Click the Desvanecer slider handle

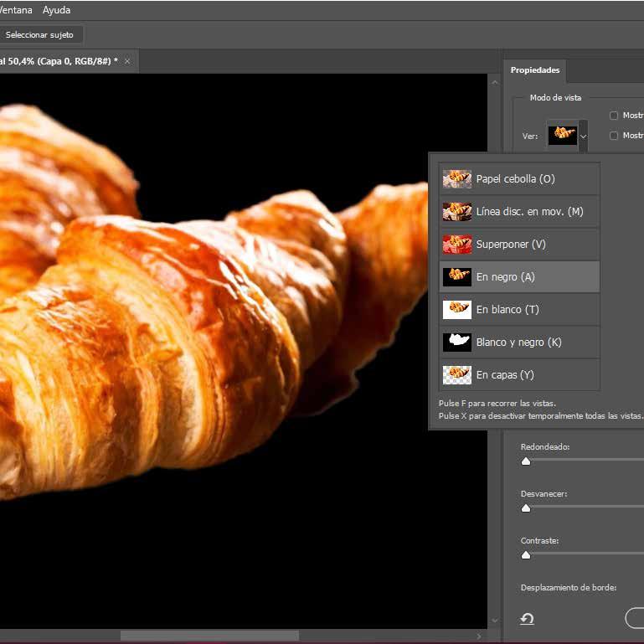526,507
